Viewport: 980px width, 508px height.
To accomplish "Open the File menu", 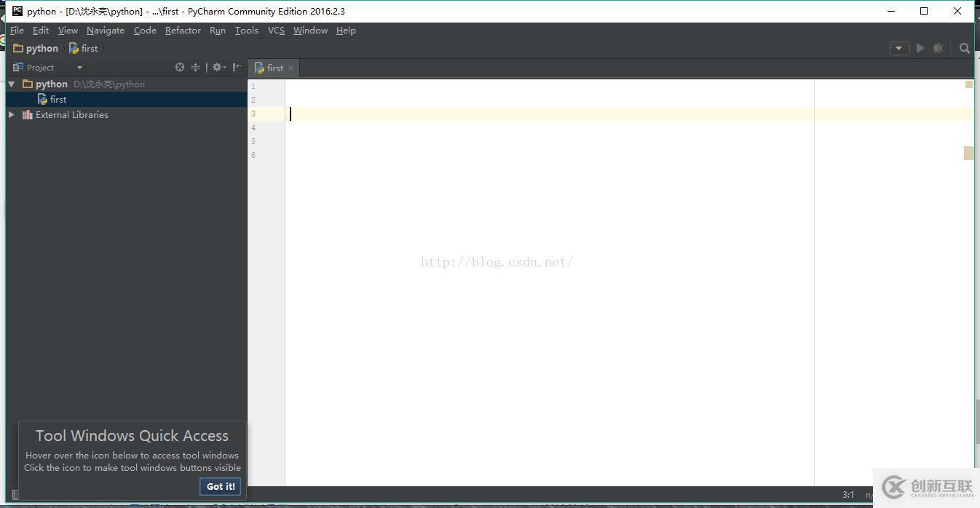I will [x=17, y=31].
